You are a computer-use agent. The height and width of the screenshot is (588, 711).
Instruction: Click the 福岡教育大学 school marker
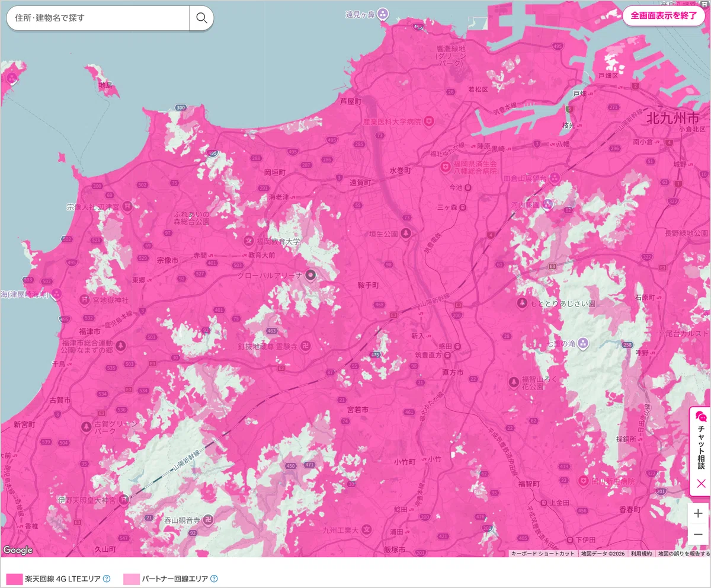pos(249,241)
